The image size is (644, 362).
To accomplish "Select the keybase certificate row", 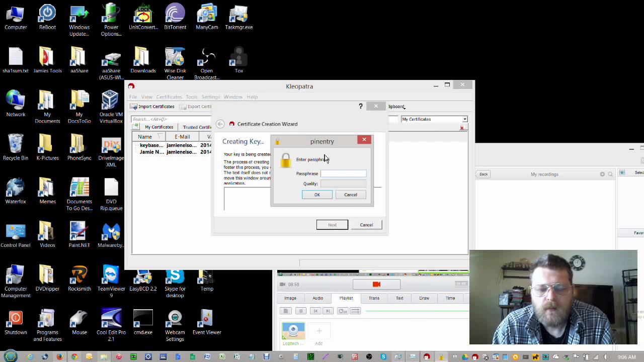I will 175,145.
